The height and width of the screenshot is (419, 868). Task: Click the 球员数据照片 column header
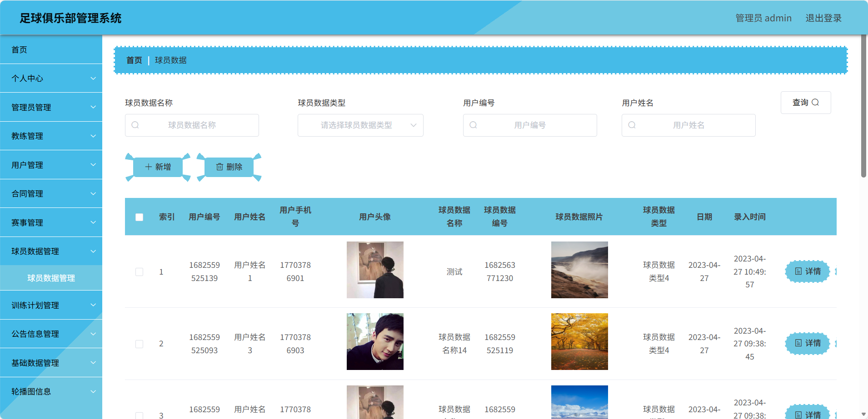point(579,217)
